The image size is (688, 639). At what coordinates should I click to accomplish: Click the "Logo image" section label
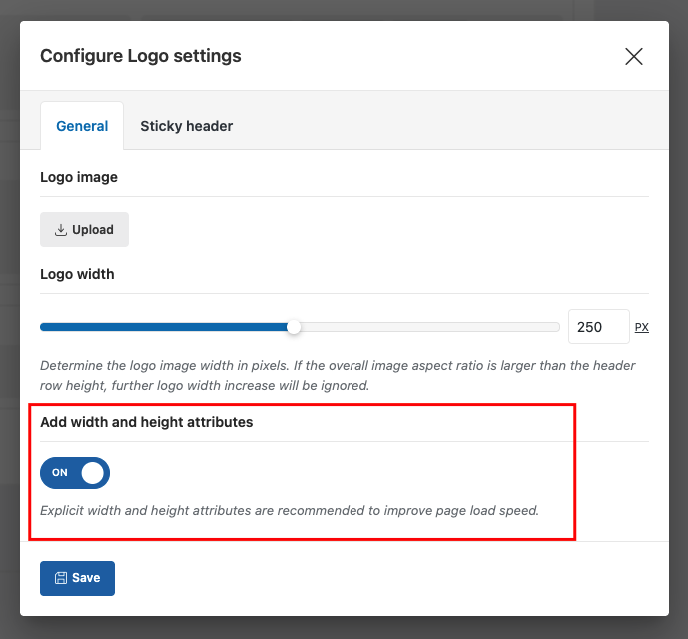pos(79,177)
